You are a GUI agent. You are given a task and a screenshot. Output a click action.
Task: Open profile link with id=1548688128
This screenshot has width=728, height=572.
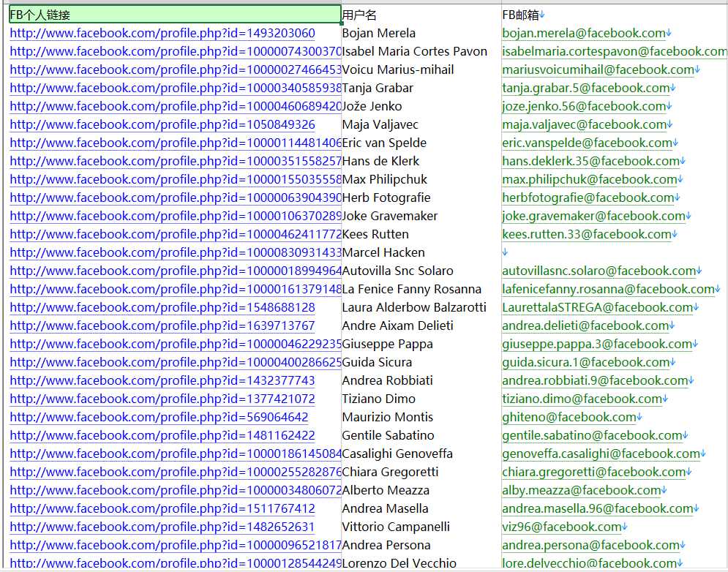[x=162, y=307]
